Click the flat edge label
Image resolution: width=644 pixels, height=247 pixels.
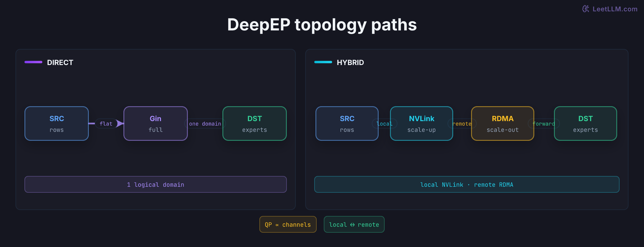[x=106, y=124]
